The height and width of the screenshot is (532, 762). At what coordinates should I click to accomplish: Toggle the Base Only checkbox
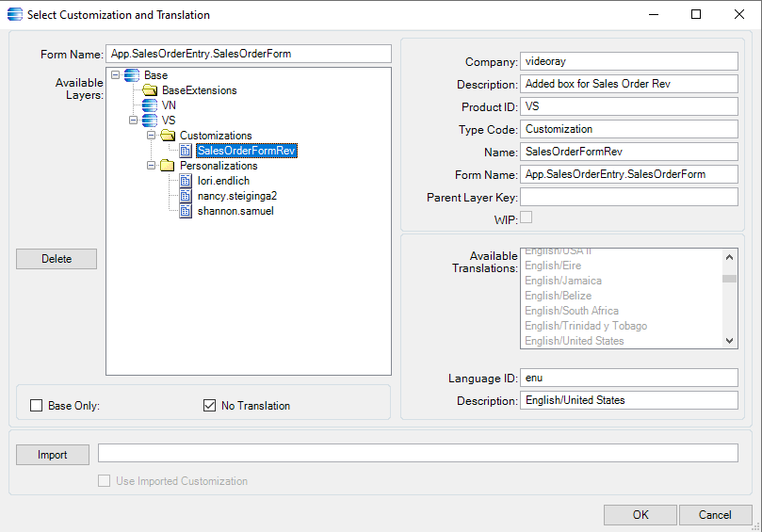click(37, 406)
